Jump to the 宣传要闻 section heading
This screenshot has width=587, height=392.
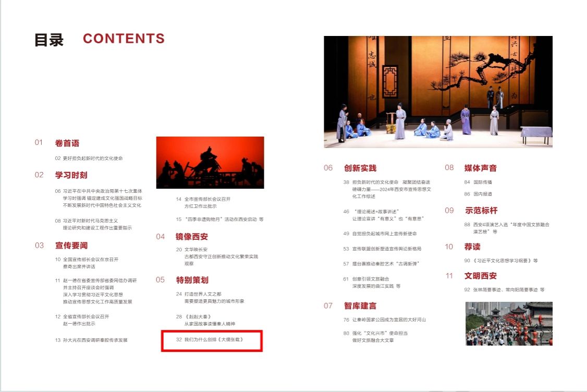71,246
